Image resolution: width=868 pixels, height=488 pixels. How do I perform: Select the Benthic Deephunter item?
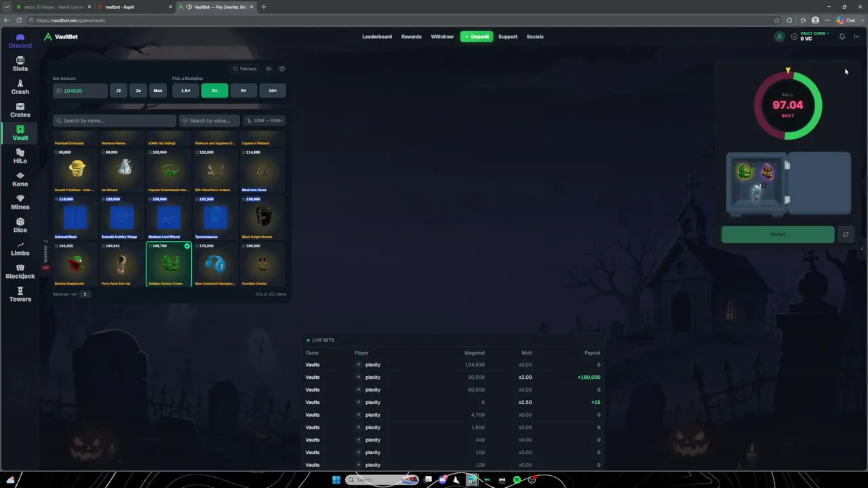pyautogui.click(x=75, y=264)
